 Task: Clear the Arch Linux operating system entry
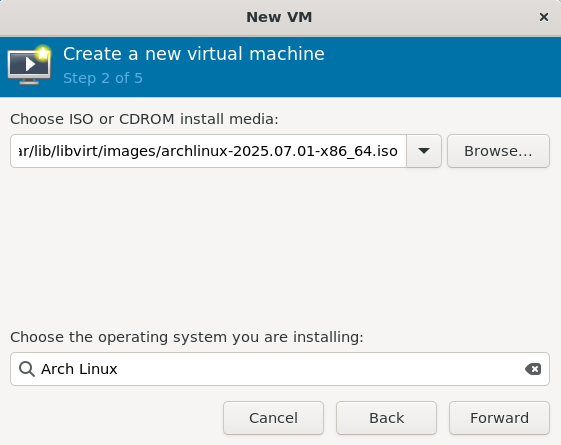point(533,369)
